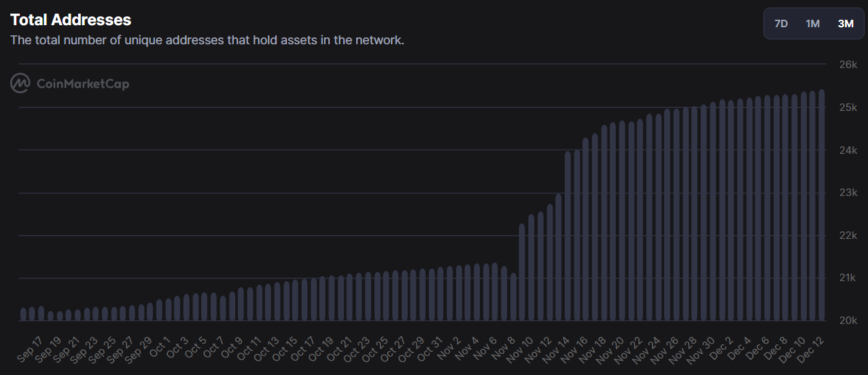Image resolution: width=868 pixels, height=375 pixels.
Task: Switch chart range to 7D
Action: (x=781, y=24)
